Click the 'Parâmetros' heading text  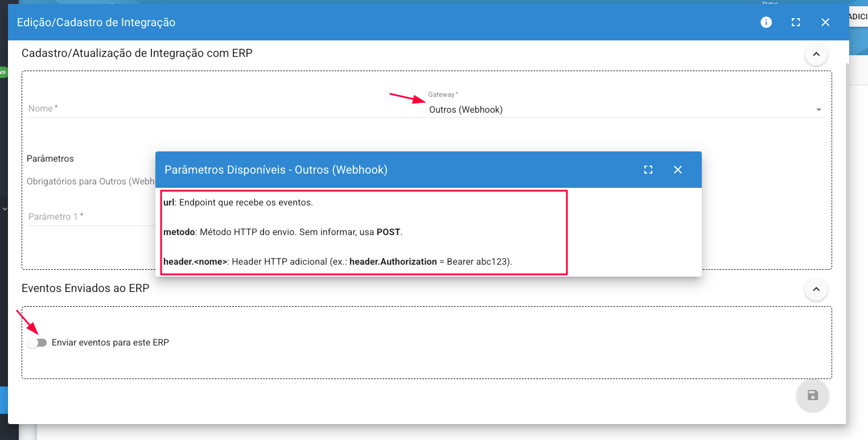click(x=50, y=159)
